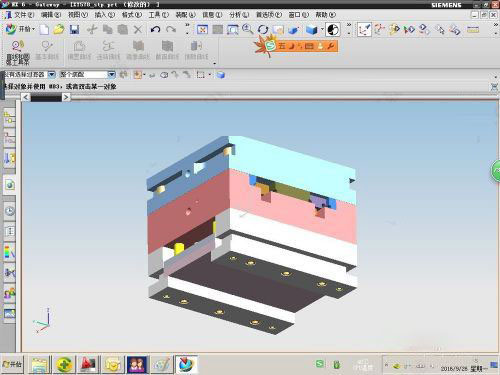
Task: Toggle the clock History tab in sidebar
Action: (x=10, y=211)
